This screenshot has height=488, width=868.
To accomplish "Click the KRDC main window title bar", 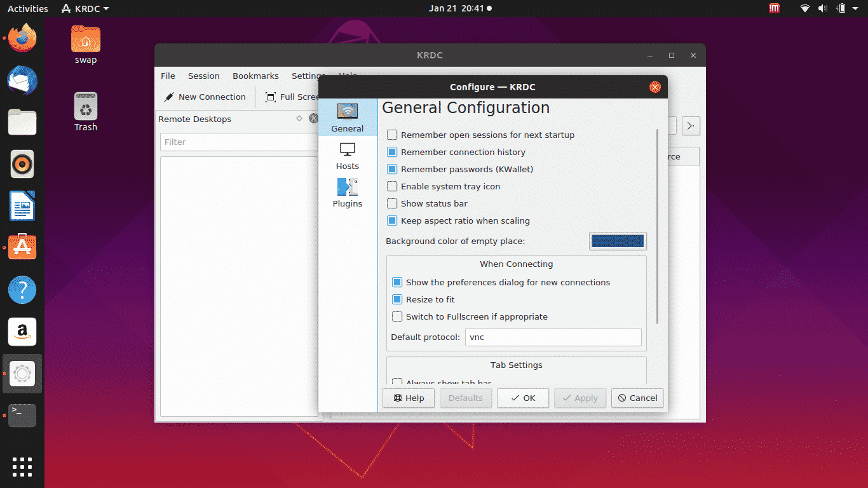I will point(430,55).
